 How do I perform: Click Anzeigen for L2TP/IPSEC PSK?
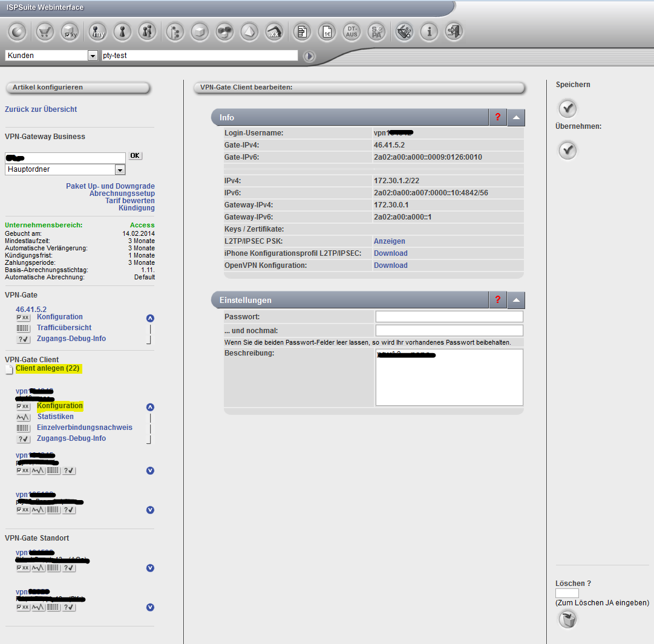tap(389, 241)
